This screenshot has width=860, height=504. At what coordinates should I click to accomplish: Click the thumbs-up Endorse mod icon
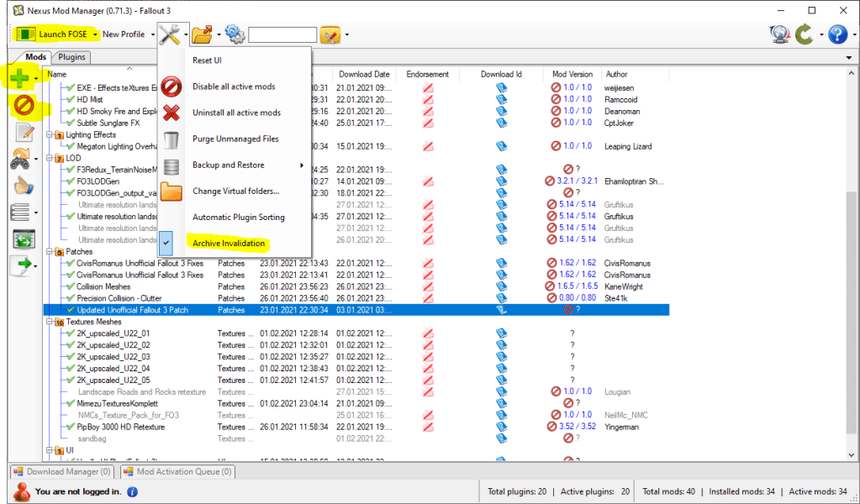pyautogui.click(x=24, y=186)
